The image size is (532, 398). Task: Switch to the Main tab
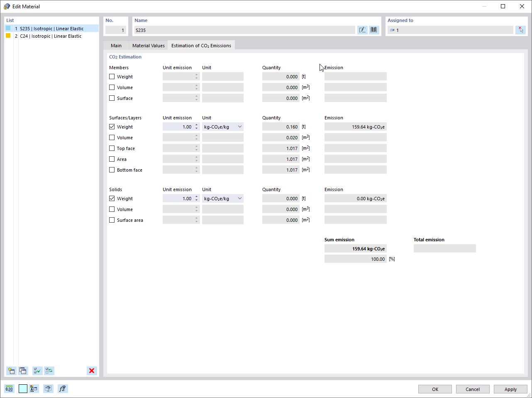(116, 46)
